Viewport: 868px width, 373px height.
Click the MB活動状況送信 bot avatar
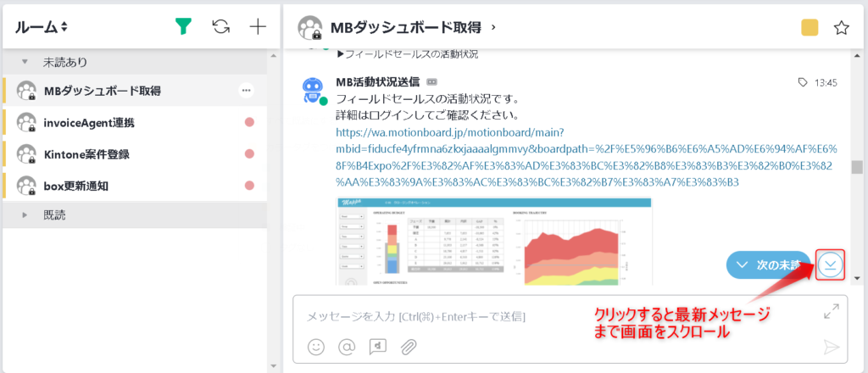(314, 90)
